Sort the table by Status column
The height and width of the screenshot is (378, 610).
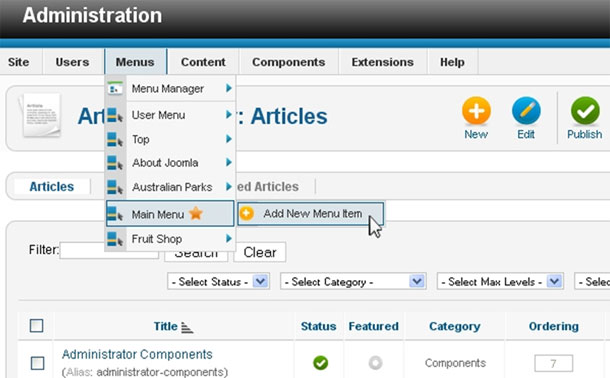(318, 326)
